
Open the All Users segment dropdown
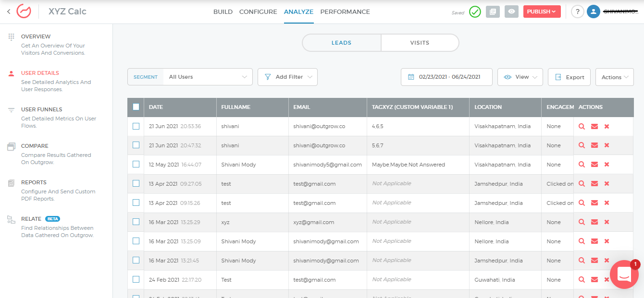[x=208, y=77]
